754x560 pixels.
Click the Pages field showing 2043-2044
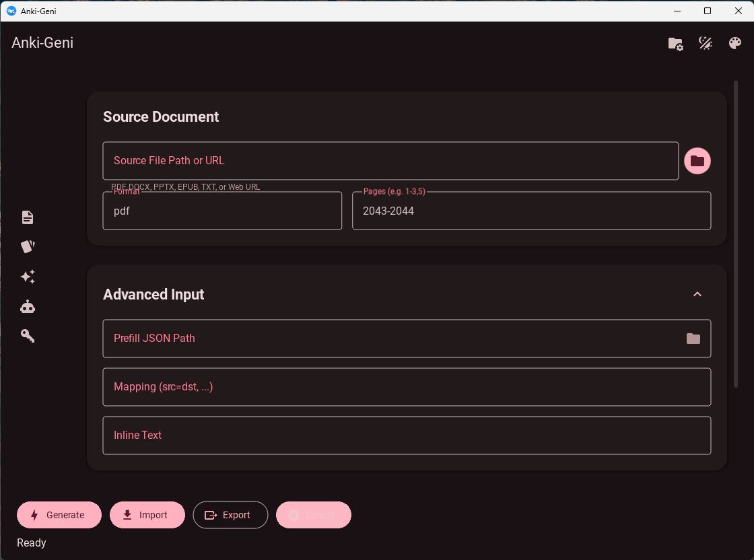click(x=531, y=211)
